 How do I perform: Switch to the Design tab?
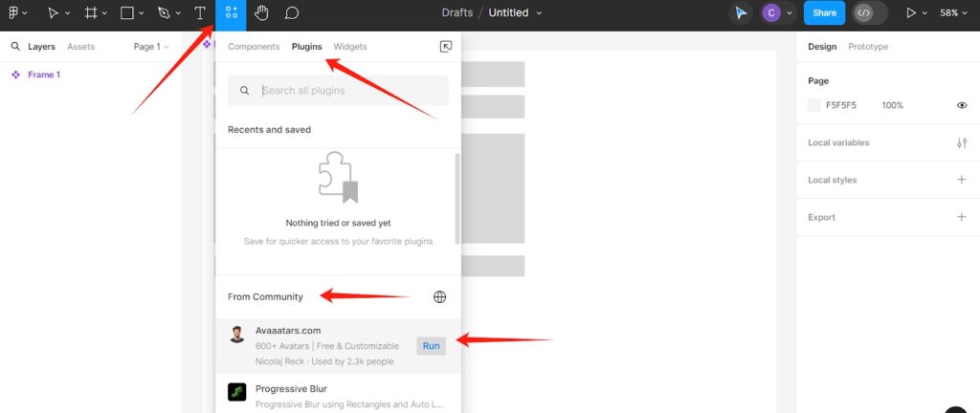[x=822, y=47]
